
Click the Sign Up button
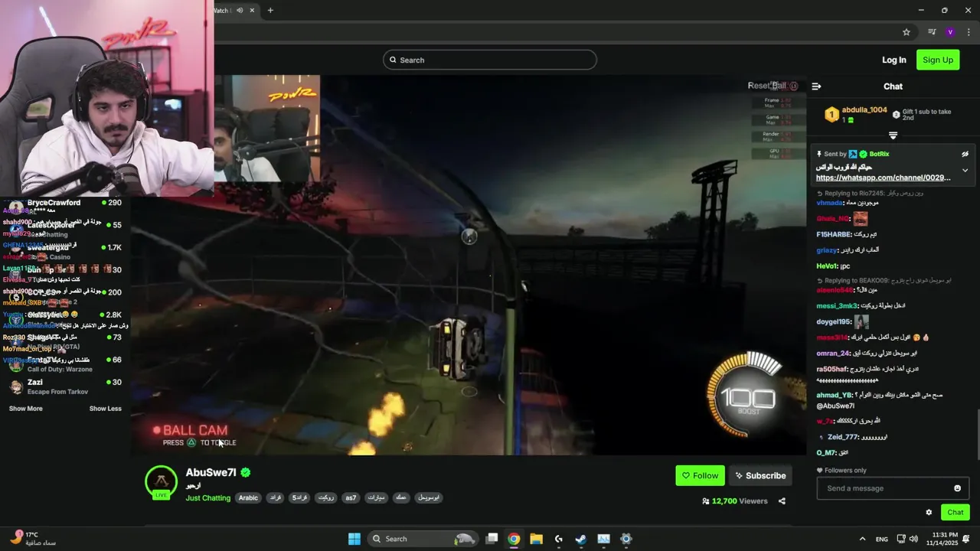pyautogui.click(x=938, y=60)
